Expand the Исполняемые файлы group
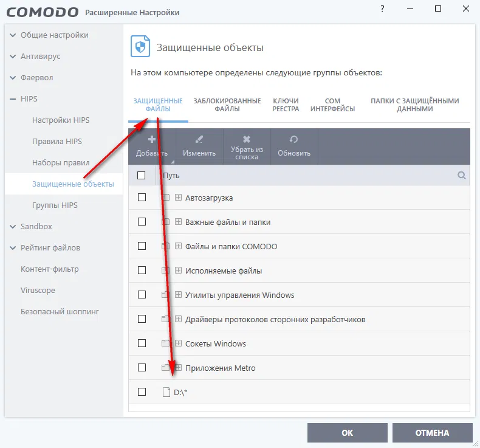480x448 pixels. pyautogui.click(x=178, y=270)
